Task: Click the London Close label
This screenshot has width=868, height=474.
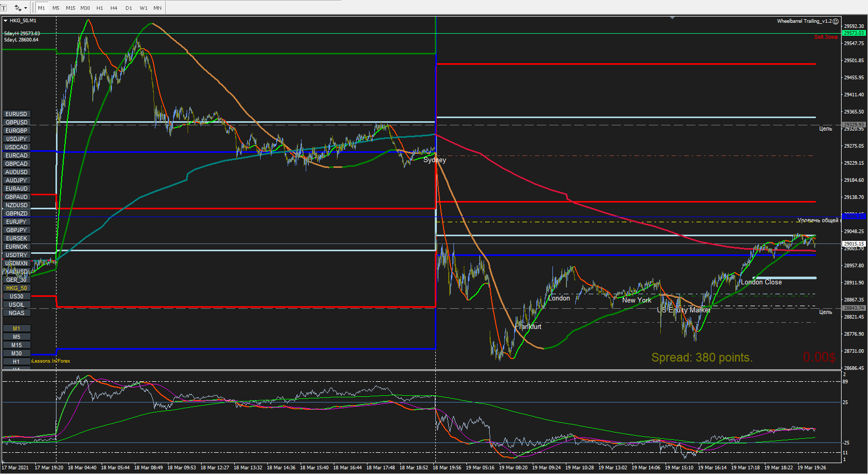Action: (761, 282)
